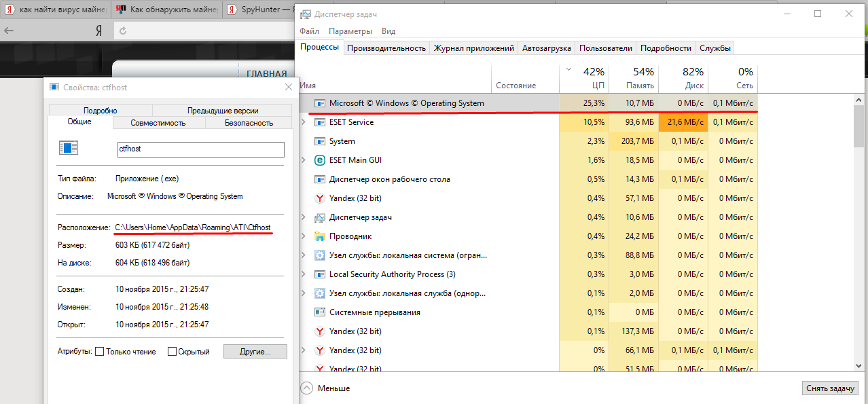Click the Task Manager vertical scrollbar thumb
The width and height of the screenshot is (868, 404).
click(858, 126)
